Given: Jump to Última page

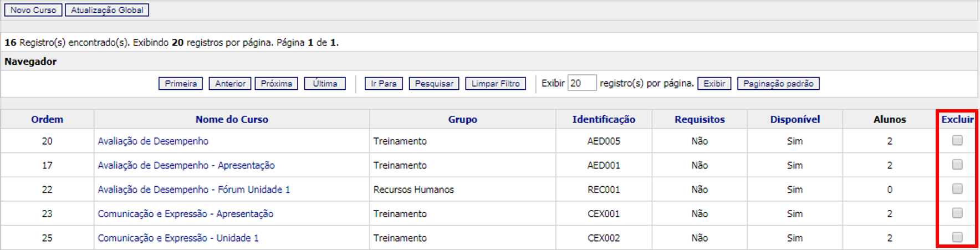Looking at the screenshot, I should click(325, 84).
